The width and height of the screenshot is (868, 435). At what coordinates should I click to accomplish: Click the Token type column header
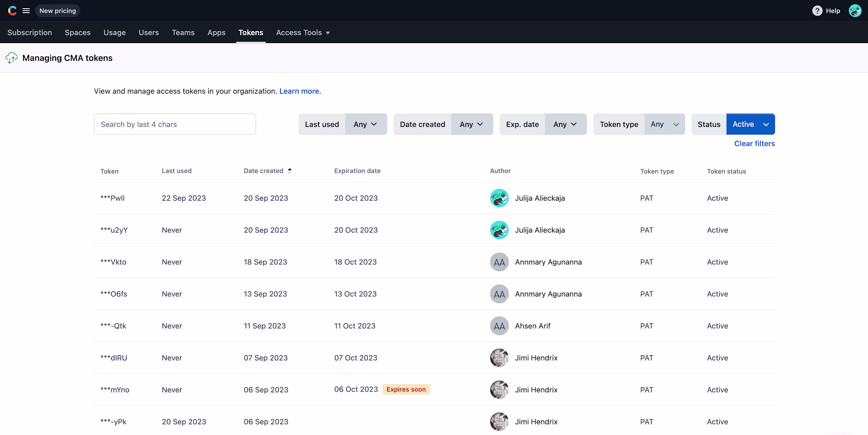point(657,171)
